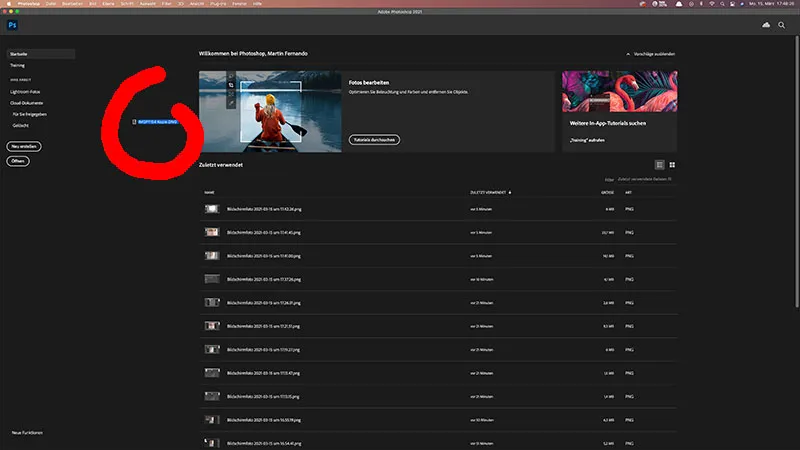Open the Ebene menu
The height and width of the screenshot is (450, 800).
point(108,4)
